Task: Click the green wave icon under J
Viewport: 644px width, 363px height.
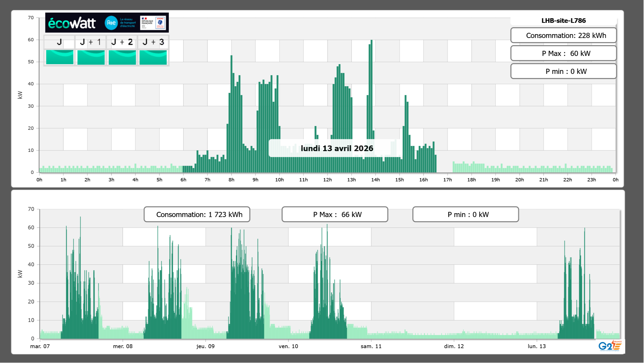Action: click(60, 57)
